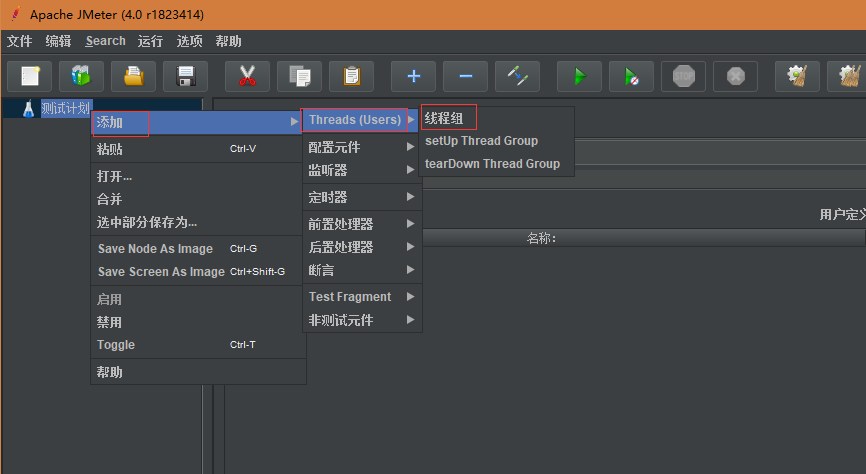Open the 编辑 menu
Viewport: 866px width, 474px height.
[58, 41]
